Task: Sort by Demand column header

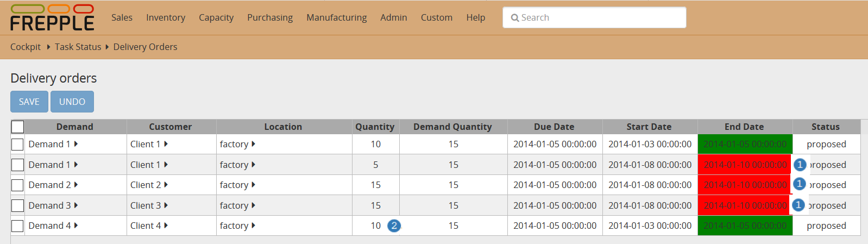Action: click(x=75, y=127)
